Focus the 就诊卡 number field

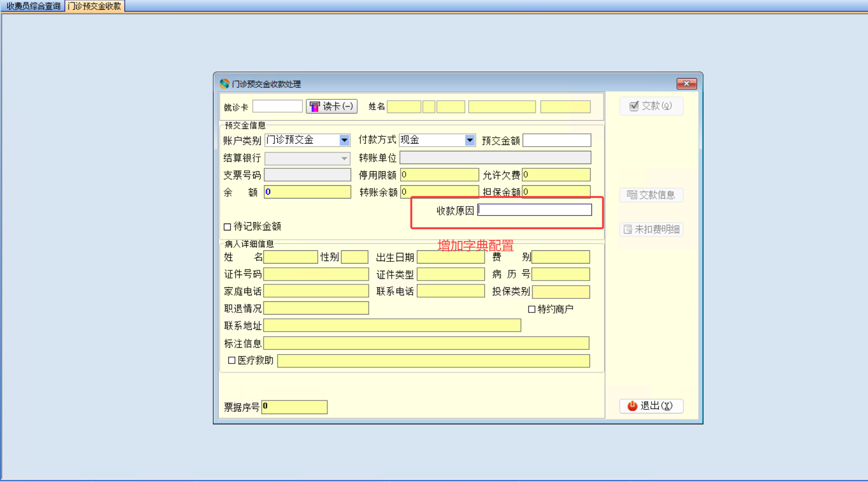click(x=277, y=106)
